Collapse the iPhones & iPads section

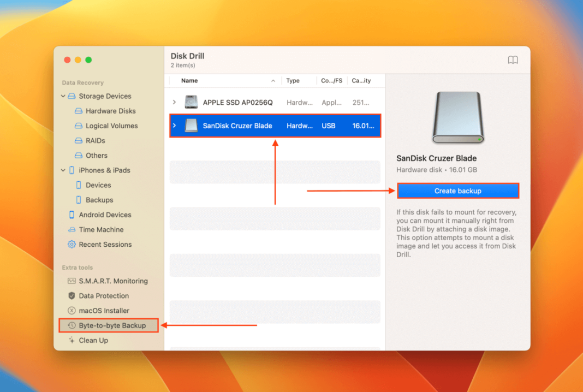click(63, 170)
